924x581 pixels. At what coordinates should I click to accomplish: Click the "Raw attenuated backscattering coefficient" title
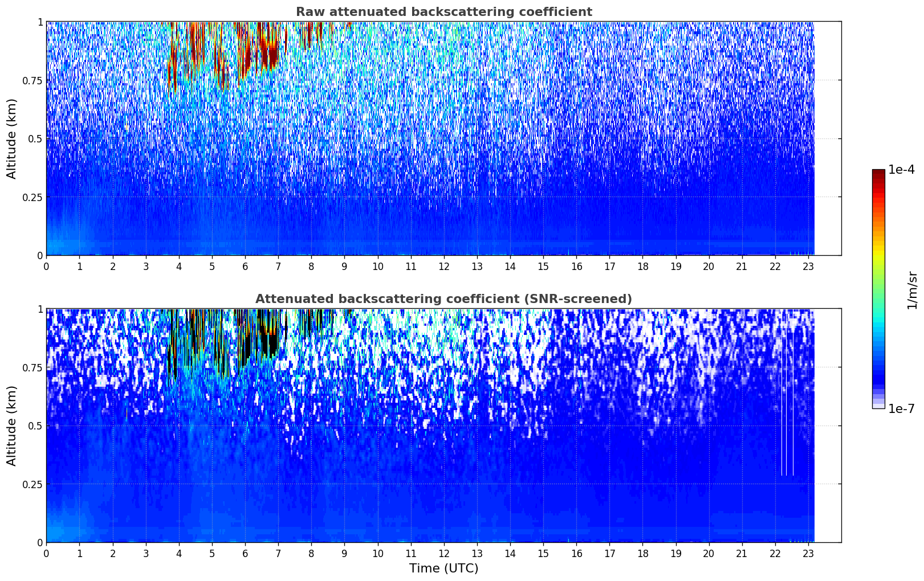click(x=443, y=12)
